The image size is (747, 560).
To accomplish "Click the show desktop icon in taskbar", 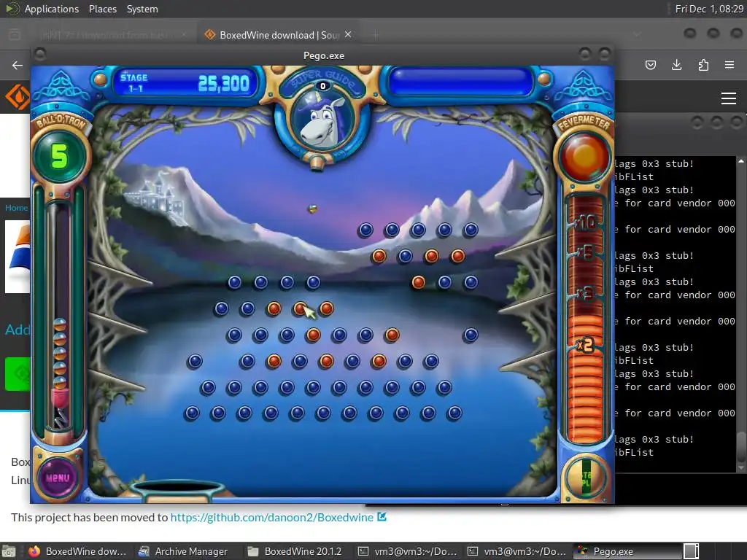I will 9,551.
